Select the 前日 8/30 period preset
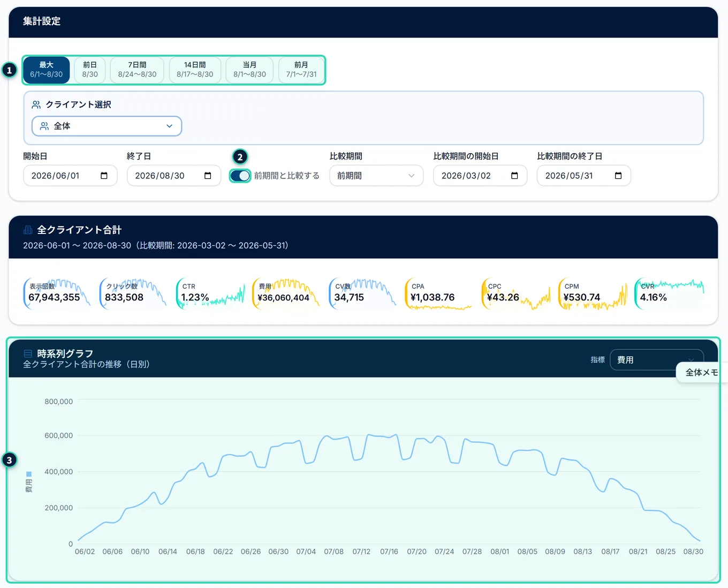 (x=90, y=70)
